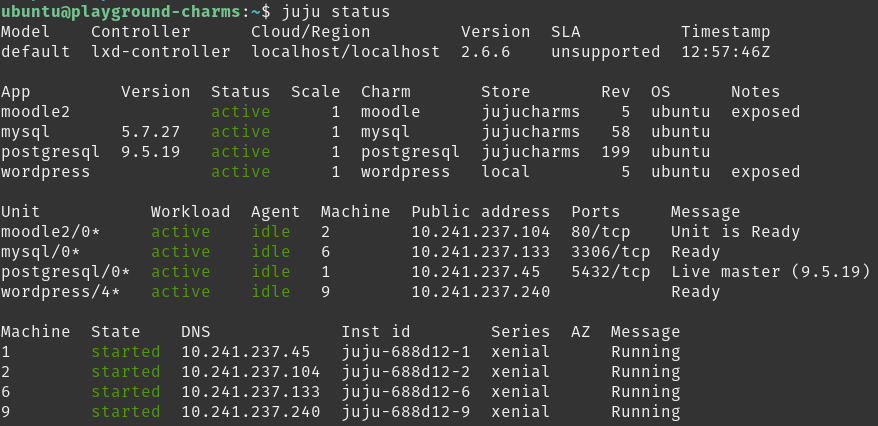Click 'Ready' message for mysql/0 unit
The image size is (878, 426).
(x=695, y=252)
